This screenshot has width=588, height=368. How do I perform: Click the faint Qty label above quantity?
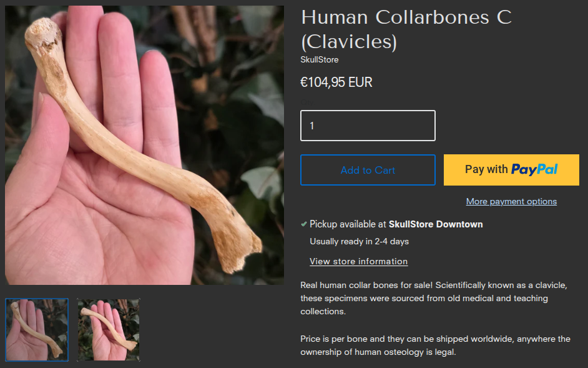tap(306, 102)
